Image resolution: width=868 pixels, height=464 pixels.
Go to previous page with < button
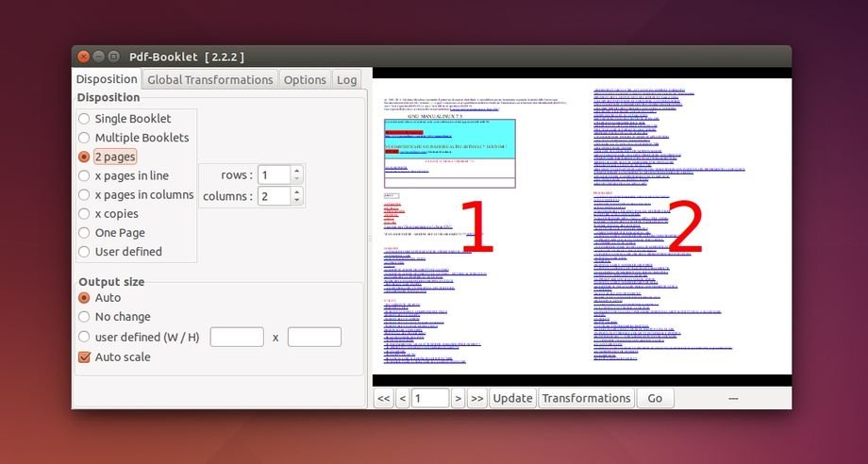pyautogui.click(x=403, y=398)
